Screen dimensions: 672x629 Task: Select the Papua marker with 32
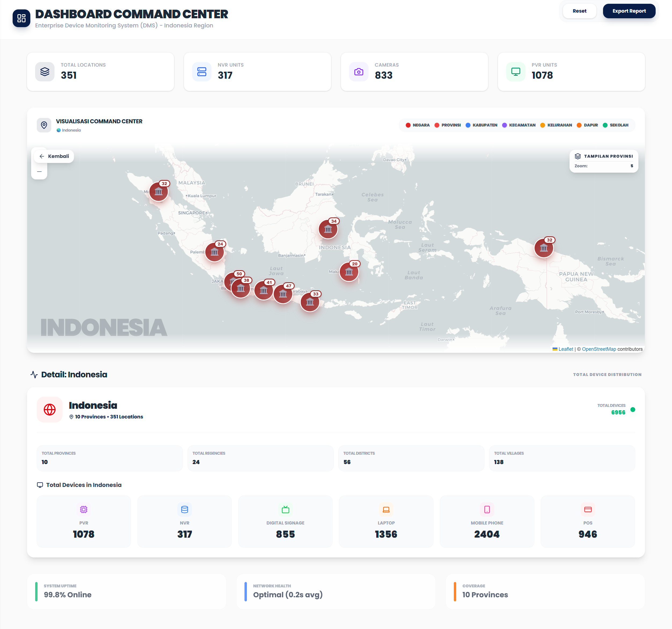[x=543, y=248]
